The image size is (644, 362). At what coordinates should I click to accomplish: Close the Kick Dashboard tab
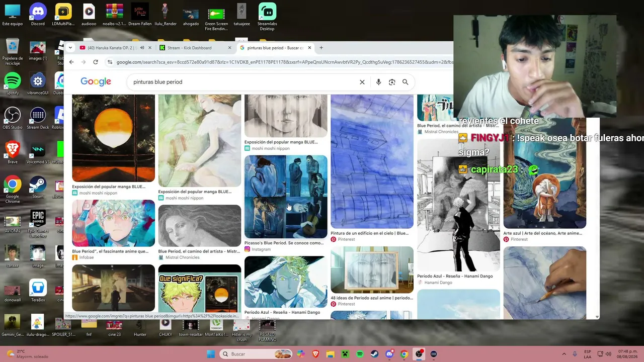tap(229, 48)
